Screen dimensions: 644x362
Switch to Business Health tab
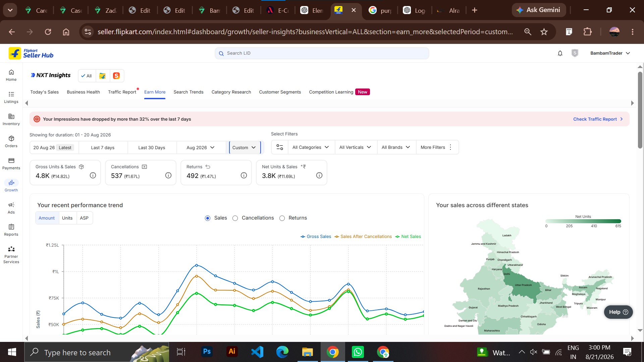[83, 92]
